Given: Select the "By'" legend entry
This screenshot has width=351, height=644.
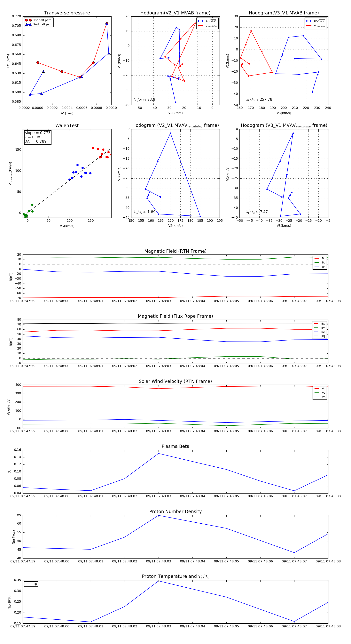Looking at the screenshot, I should click(x=320, y=328).
